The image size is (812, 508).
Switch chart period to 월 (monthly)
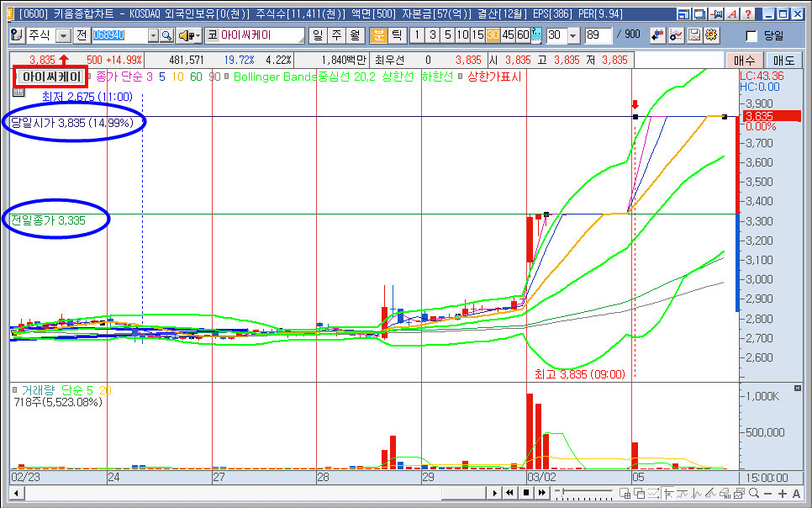356,35
